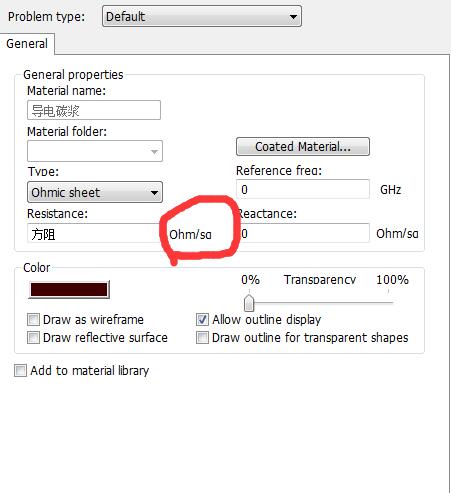Switch to the General tab

click(27, 44)
